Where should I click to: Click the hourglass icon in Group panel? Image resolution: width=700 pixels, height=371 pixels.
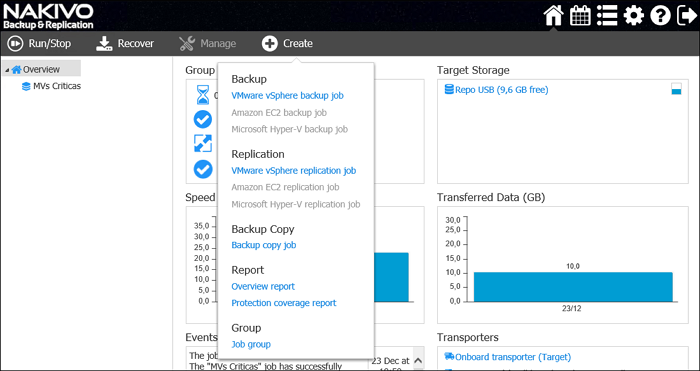pos(203,94)
